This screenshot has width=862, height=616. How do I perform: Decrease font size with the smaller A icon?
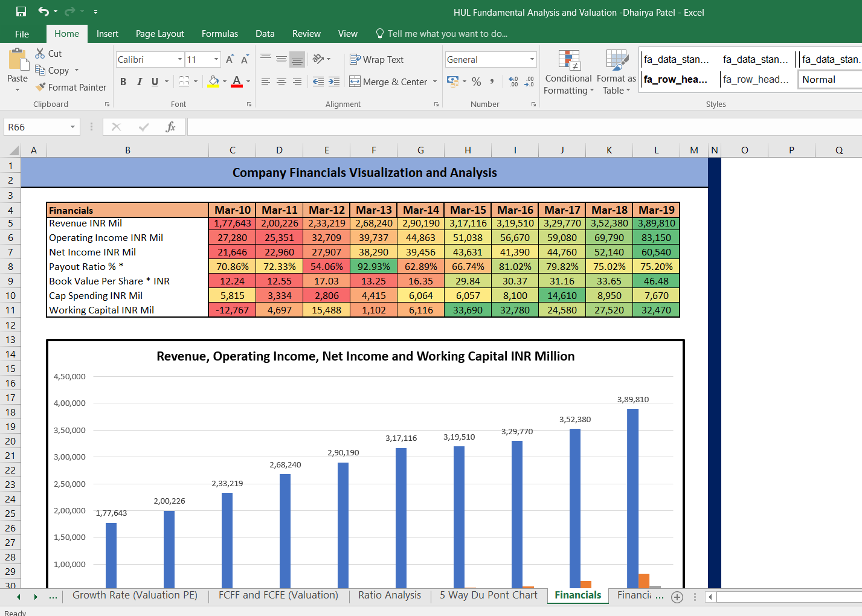click(245, 59)
